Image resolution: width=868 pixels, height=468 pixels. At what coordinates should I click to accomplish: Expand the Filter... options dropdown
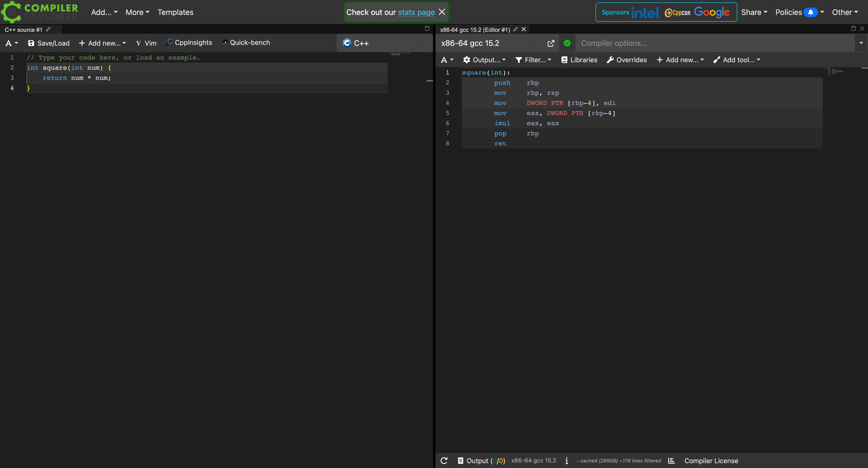(533, 60)
